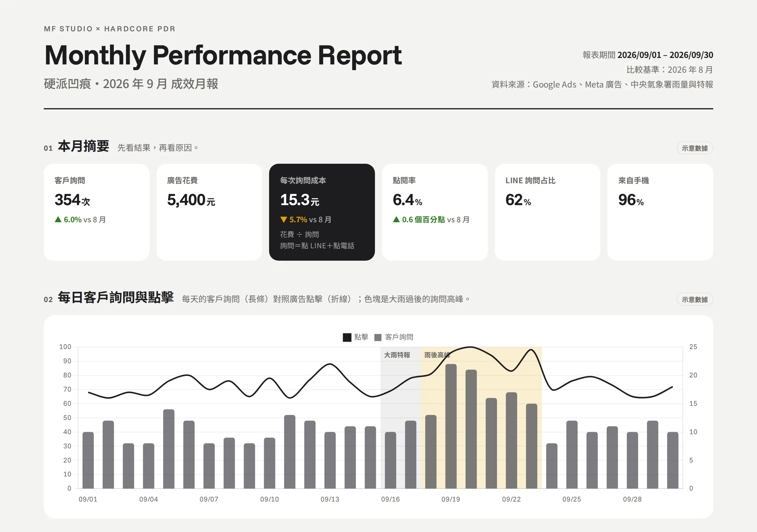The height and width of the screenshot is (532, 757).
Task: Click the tallest inquiry bar at 09/19
Action: click(x=451, y=426)
